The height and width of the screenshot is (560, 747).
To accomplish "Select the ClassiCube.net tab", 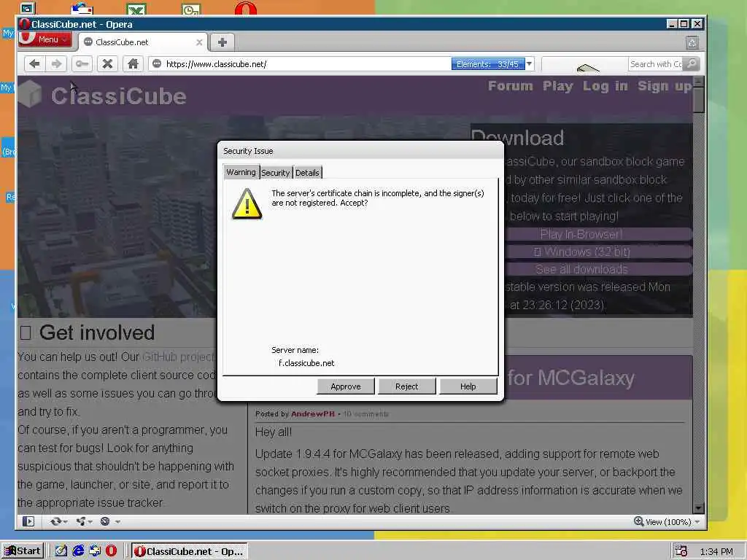I will click(x=143, y=42).
